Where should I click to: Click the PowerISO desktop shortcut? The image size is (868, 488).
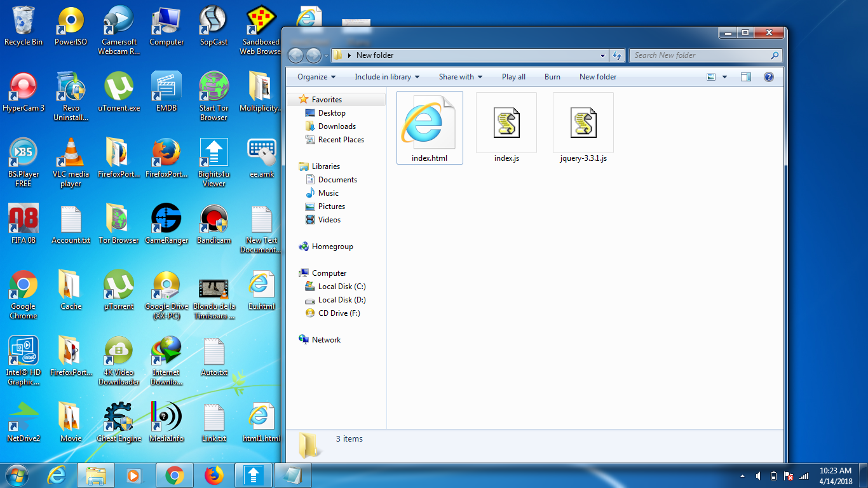click(71, 26)
